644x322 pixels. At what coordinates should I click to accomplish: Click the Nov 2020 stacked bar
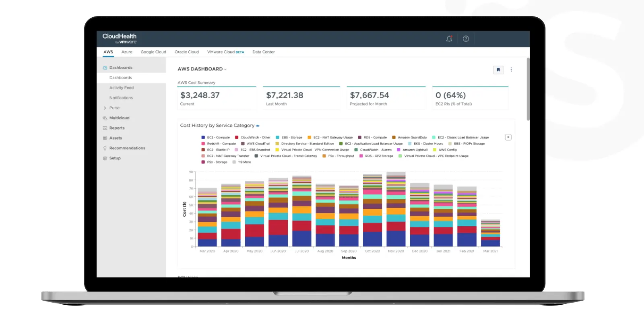[396, 209]
